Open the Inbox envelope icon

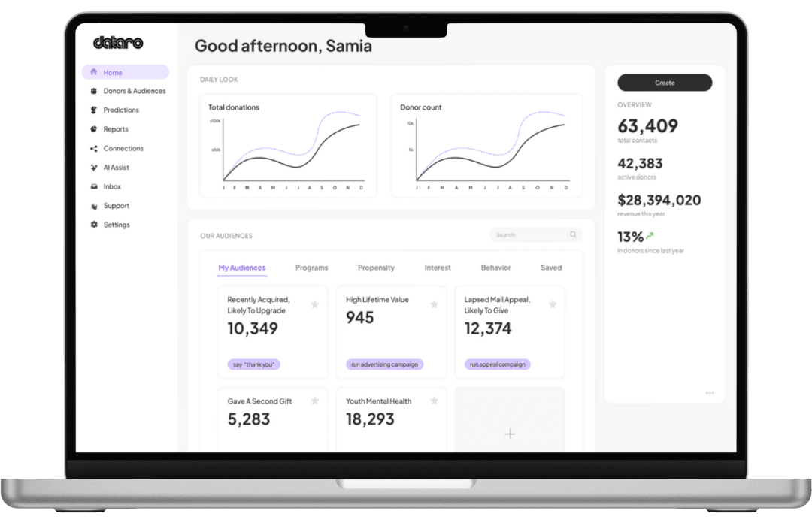point(92,186)
